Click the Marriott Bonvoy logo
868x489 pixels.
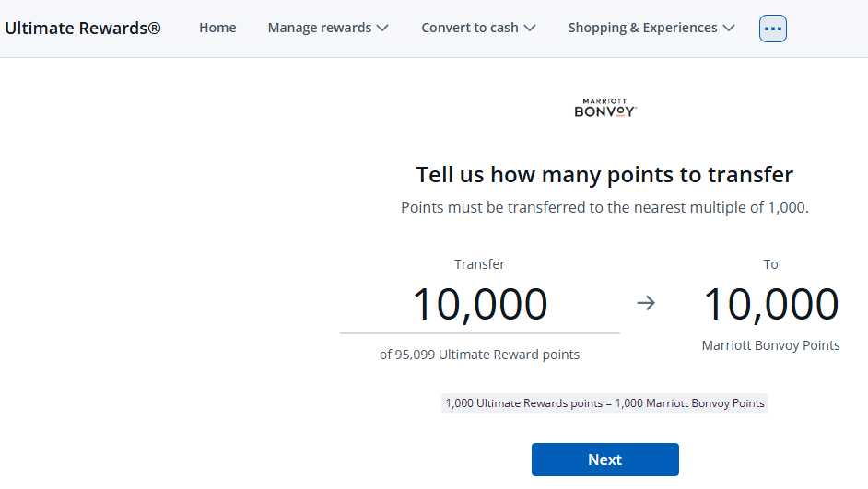tap(605, 108)
